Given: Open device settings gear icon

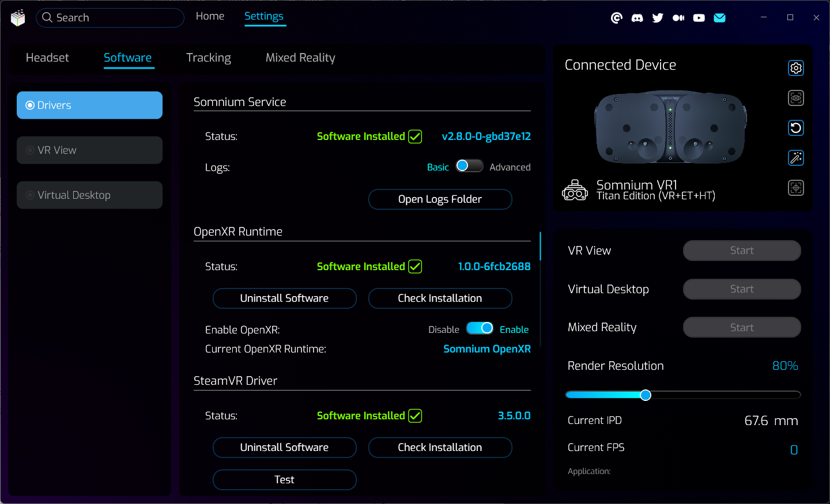Looking at the screenshot, I should click(795, 68).
